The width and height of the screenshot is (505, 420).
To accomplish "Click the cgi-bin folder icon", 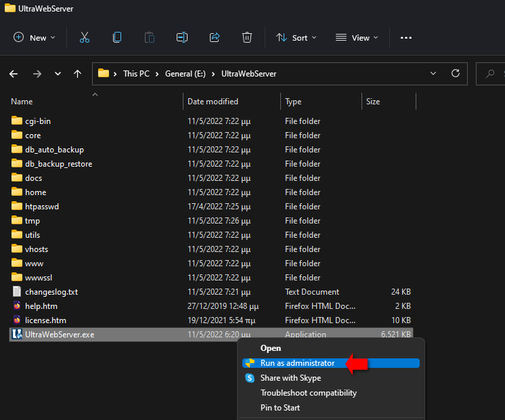I will 17,121.
